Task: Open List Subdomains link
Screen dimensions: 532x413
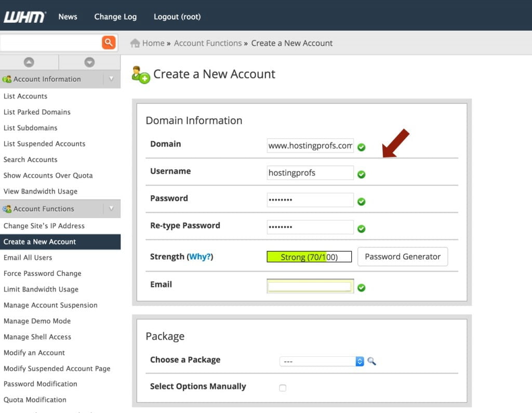Action: pos(31,128)
